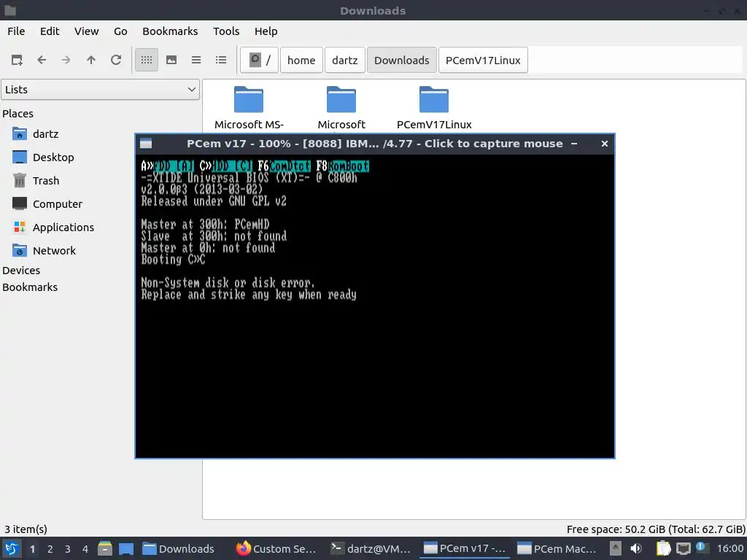Screen dimensions: 747x560
Task: Switch to PCem v17 taskbar entry
Action: [465, 548]
